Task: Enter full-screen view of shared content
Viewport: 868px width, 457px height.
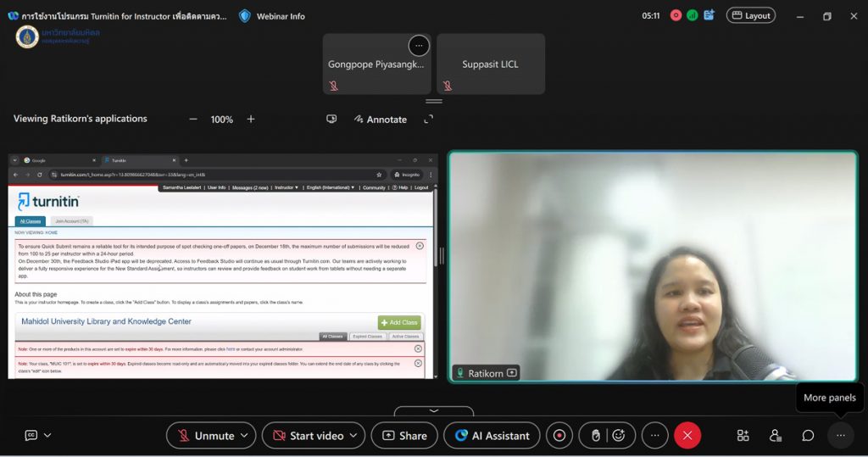Action: [x=428, y=120]
